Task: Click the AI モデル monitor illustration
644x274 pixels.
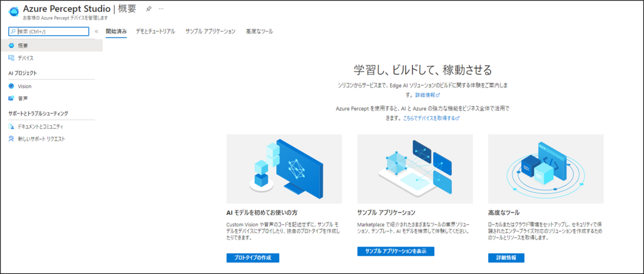Action: [x=284, y=169]
